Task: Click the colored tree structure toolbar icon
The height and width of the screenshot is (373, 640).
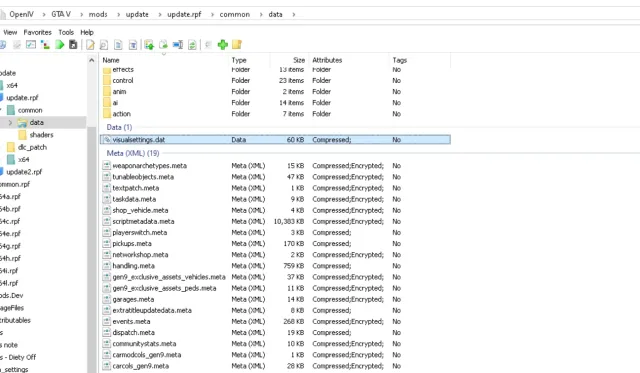Action: [45, 44]
